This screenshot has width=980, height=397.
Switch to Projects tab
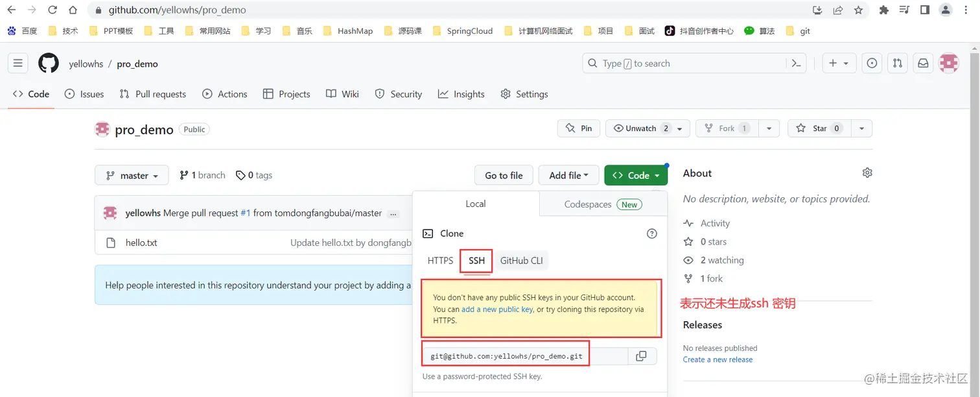click(x=286, y=94)
